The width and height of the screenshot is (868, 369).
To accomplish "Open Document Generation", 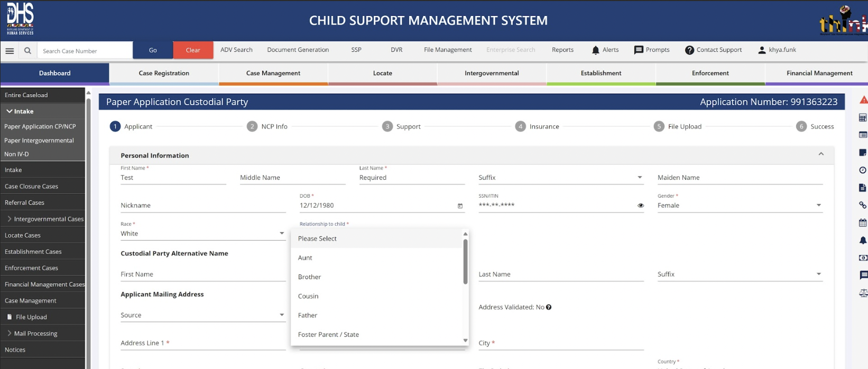I will pos(298,50).
